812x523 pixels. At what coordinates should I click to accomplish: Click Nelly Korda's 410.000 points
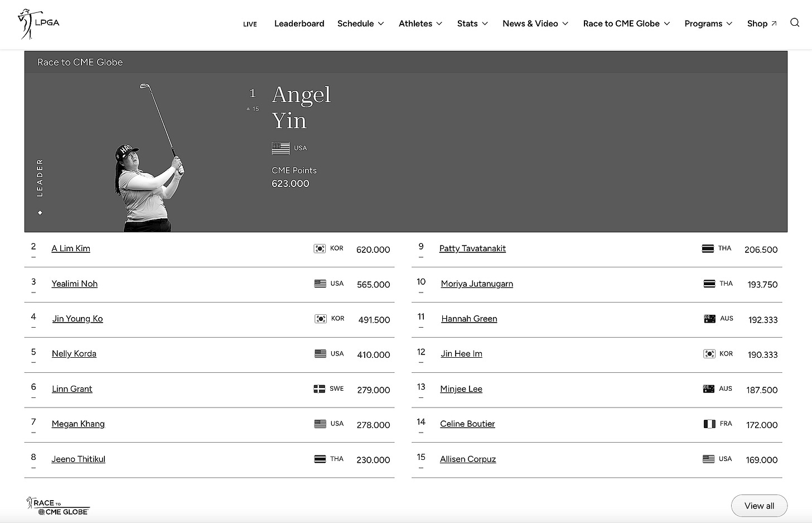coord(374,355)
